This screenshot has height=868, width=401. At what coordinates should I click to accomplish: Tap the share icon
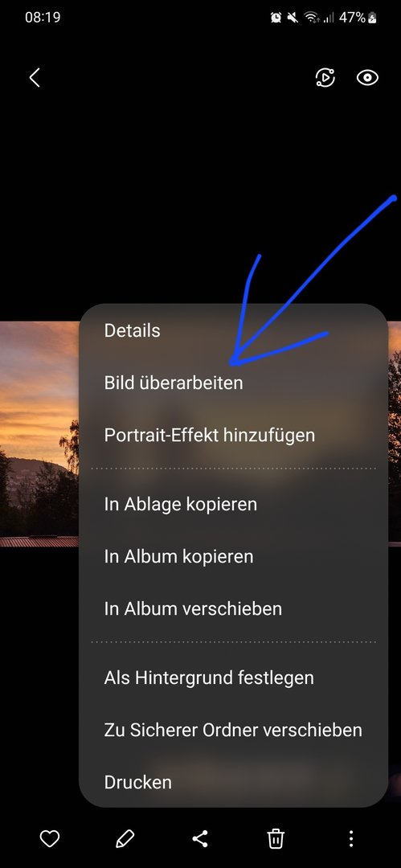(200, 838)
